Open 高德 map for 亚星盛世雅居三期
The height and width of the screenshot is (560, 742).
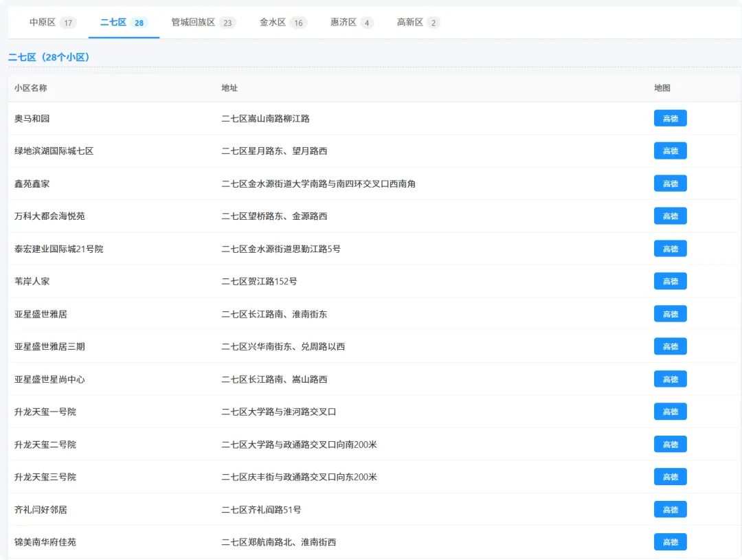[x=670, y=346]
